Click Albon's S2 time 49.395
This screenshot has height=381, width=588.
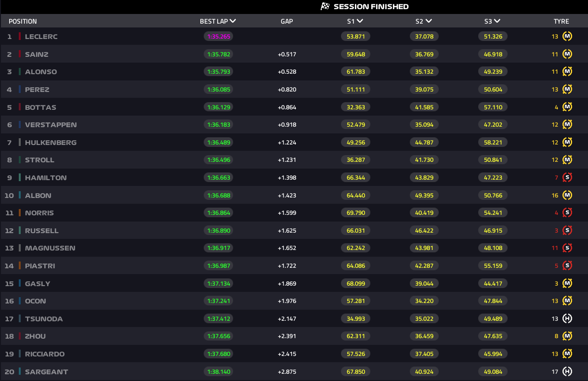point(424,196)
